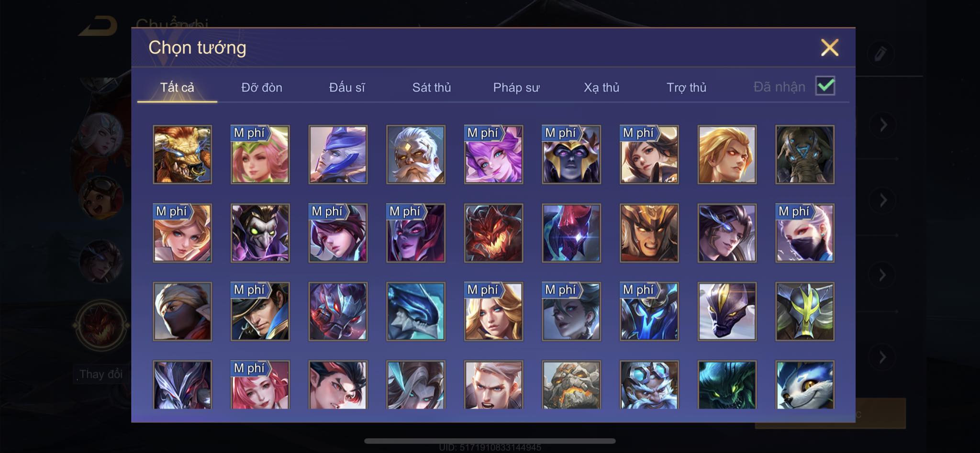Open the Sát thủ tab
Viewport: 980px width, 453px height.
coord(432,88)
